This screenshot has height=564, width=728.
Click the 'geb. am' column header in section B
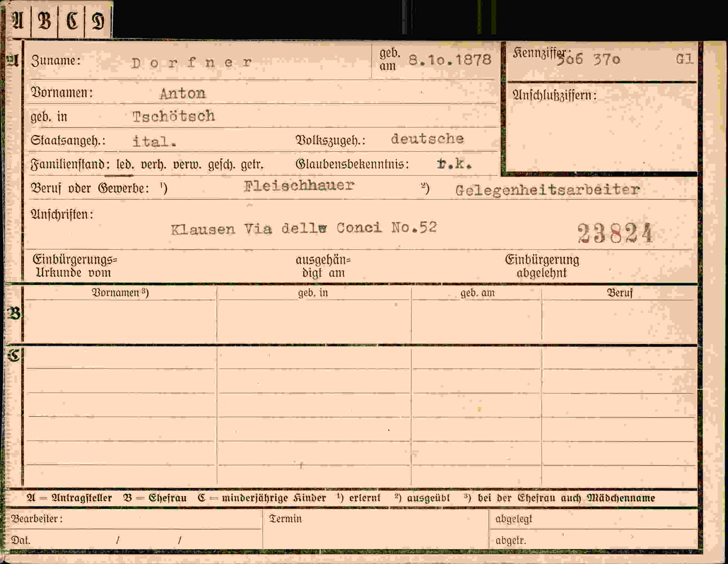(478, 293)
